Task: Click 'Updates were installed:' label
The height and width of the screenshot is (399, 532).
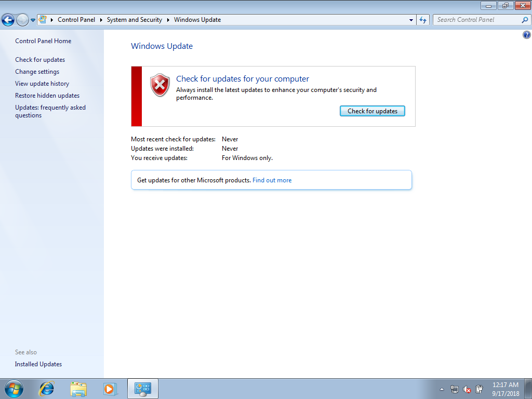Action: coord(162,149)
